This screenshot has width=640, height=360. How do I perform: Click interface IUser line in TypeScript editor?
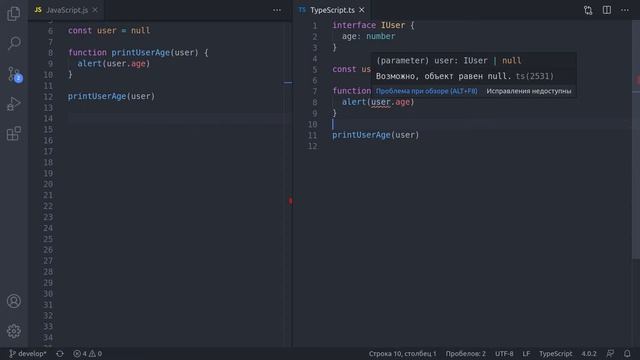(373, 25)
